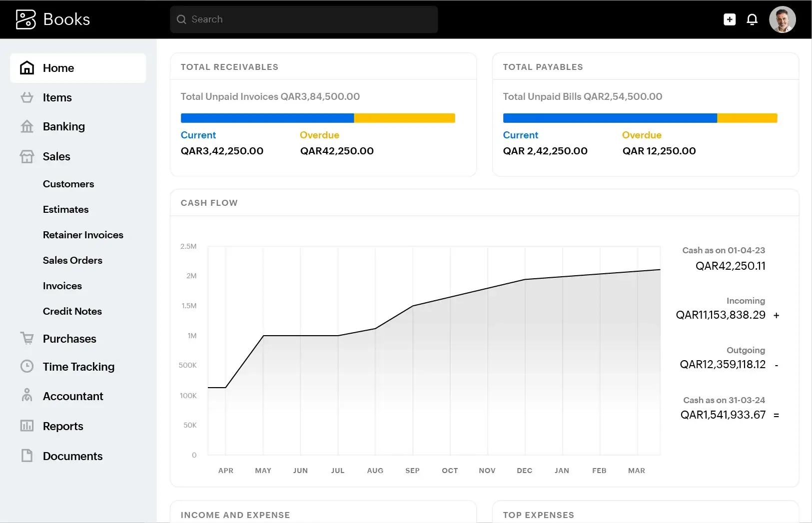812x523 pixels.
Task: Click the Books logo icon
Action: (25, 19)
